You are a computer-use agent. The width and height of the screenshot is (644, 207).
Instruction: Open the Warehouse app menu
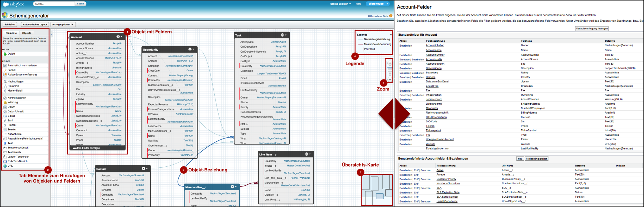[378, 4]
